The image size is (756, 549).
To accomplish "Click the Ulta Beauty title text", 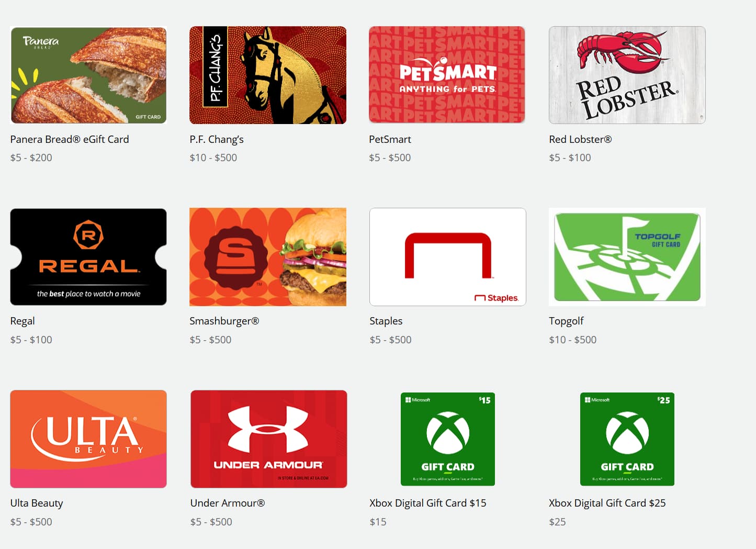I will [37, 503].
